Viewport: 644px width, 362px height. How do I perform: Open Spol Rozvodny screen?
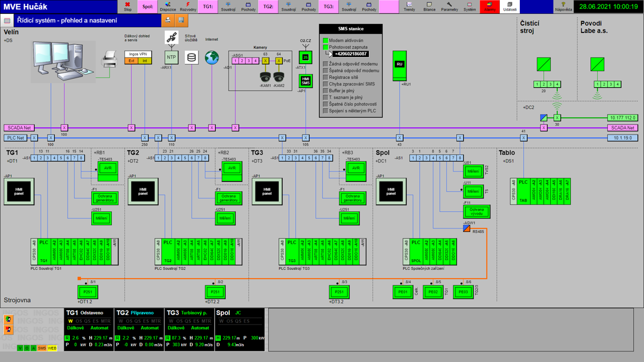coord(188,7)
